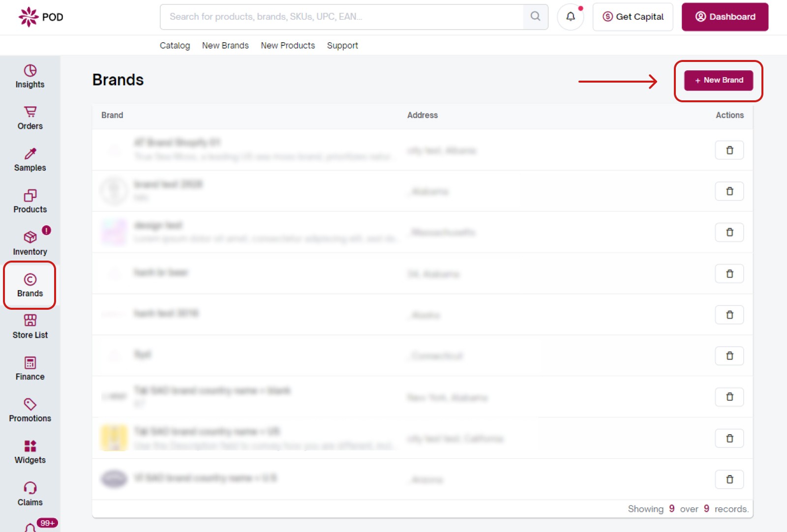Image resolution: width=787 pixels, height=532 pixels.
Task: Open notifications via the bell icon
Action: (x=570, y=16)
